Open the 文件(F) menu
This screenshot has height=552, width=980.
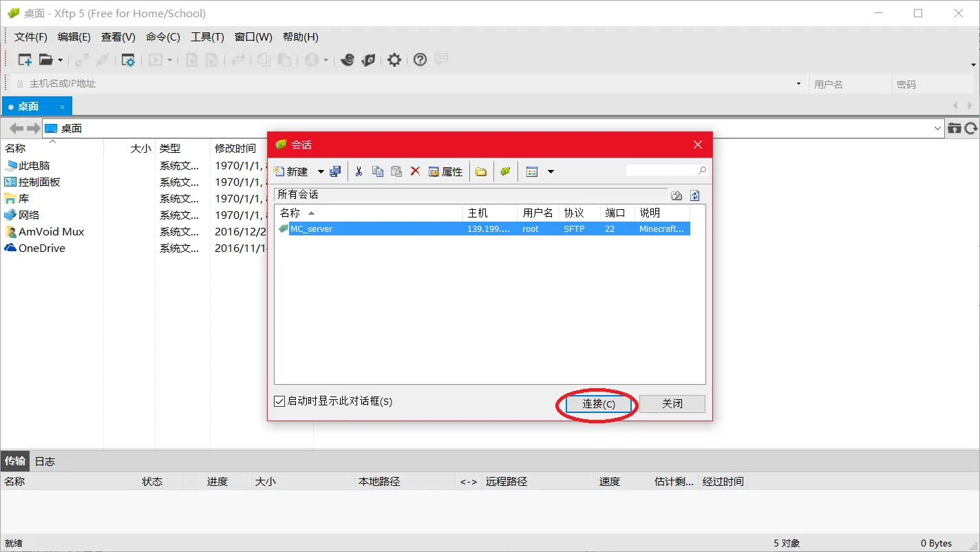point(31,37)
